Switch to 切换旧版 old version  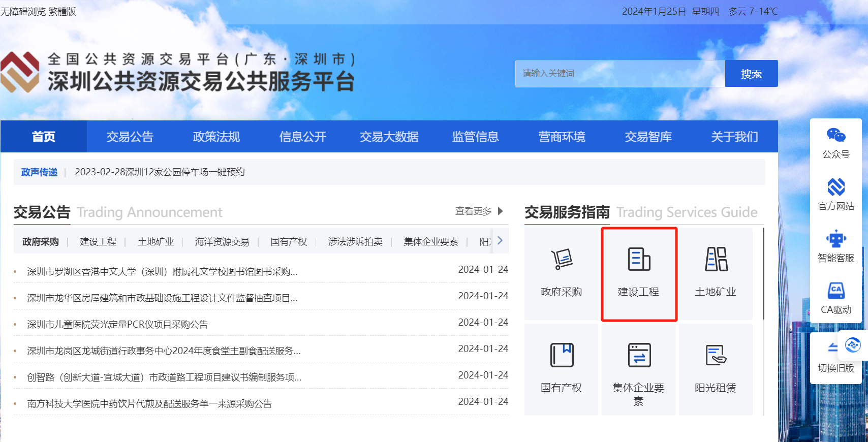(x=835, y=368)
